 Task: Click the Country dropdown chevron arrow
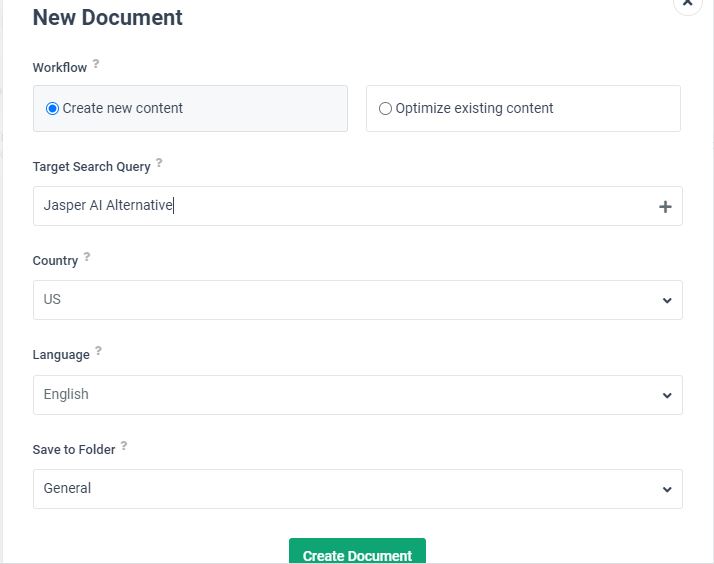point(667,301)
